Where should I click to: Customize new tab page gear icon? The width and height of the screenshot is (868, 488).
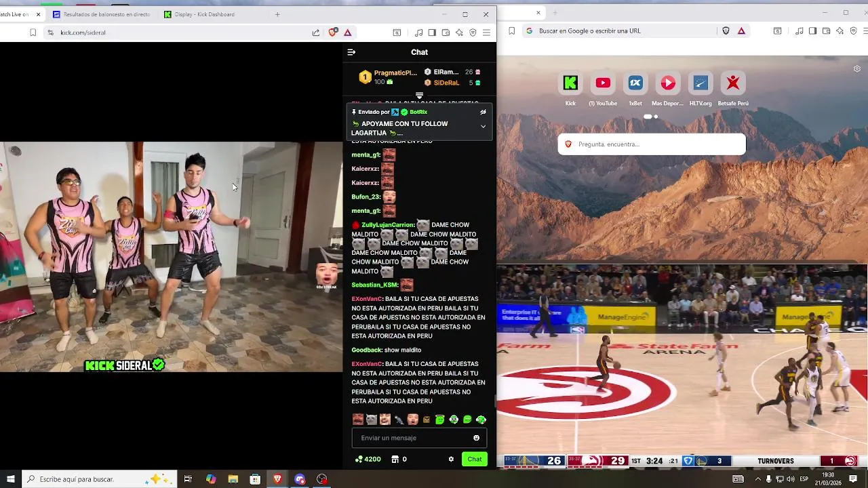(x=857, y=69)
